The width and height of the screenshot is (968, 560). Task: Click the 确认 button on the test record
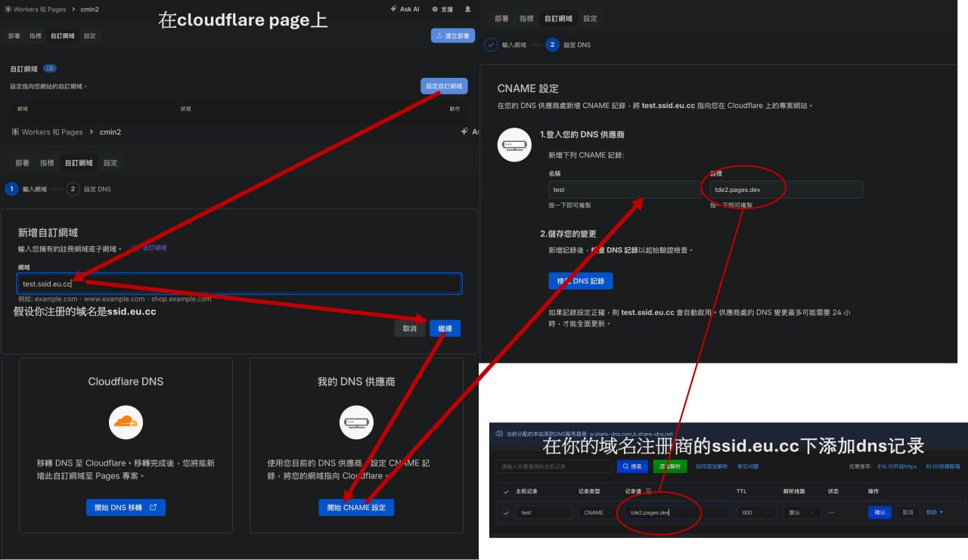880,512
